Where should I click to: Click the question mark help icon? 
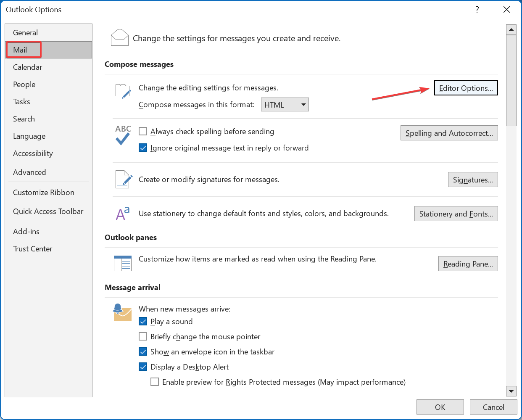coord(477,10)
